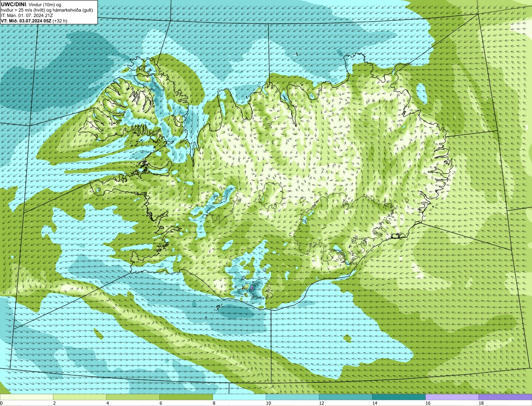Click the purple legend segment above 18
The height and width of the screenshot is (406, 532).
pyautogui.click(x=505, y=397)
